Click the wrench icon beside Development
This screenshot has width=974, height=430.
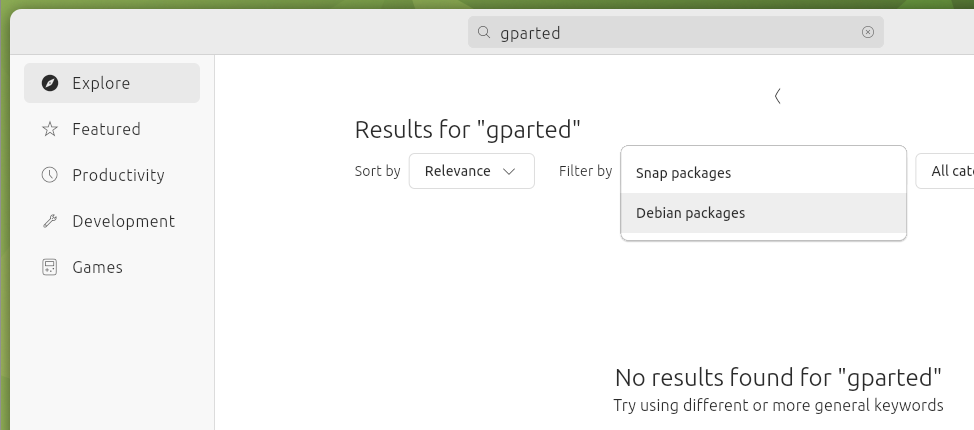[50, 221]
